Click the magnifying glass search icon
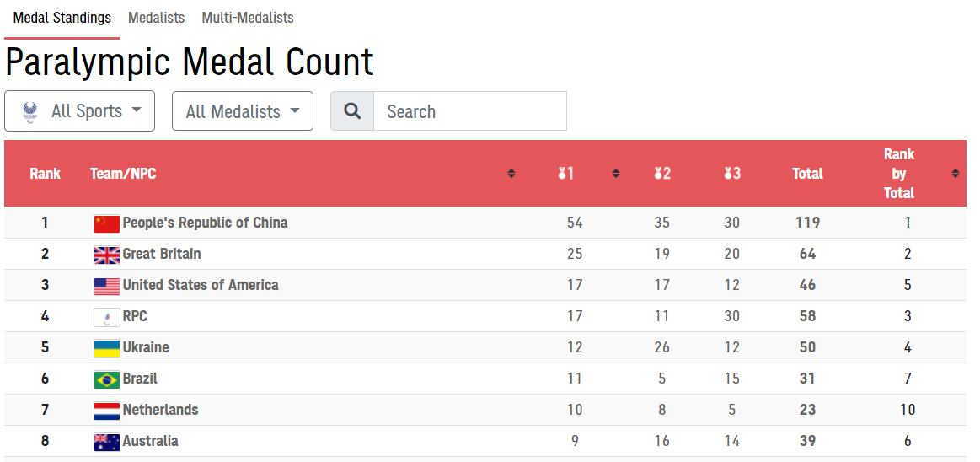Screen dimensions: 980x462 point(352,111)
